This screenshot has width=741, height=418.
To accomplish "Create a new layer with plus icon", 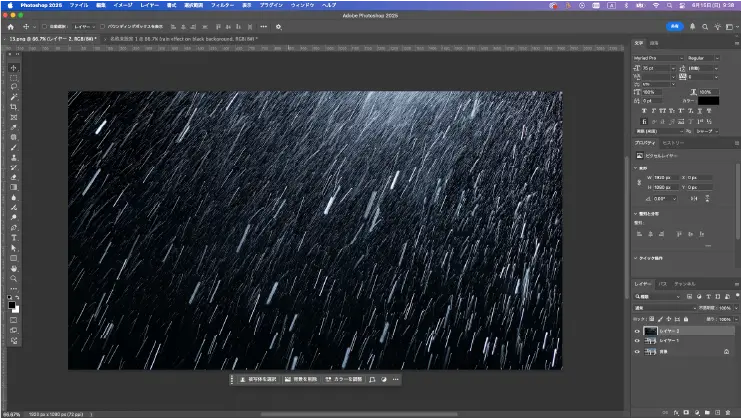I will click(x=717, y=412).
